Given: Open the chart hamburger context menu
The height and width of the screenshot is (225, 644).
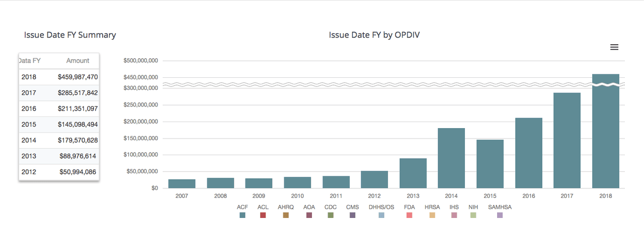Looking at the screenshot, I should pyautogui.click(x=614, y=47).
